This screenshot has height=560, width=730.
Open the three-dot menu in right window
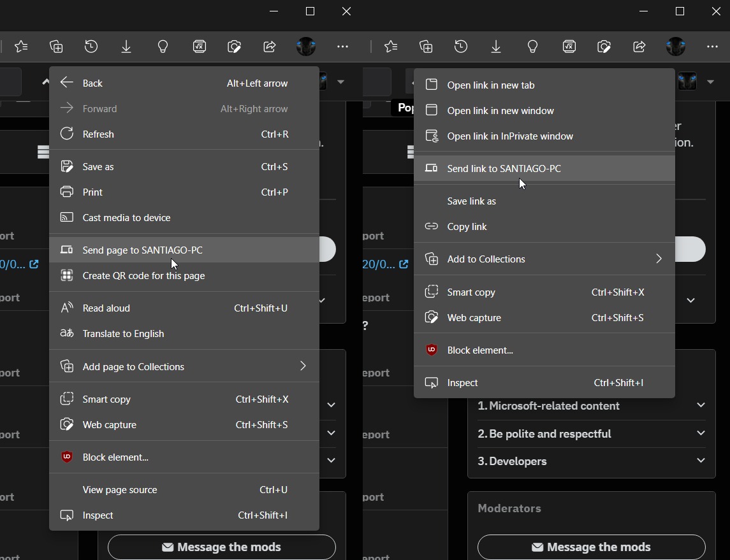[712, 47]
